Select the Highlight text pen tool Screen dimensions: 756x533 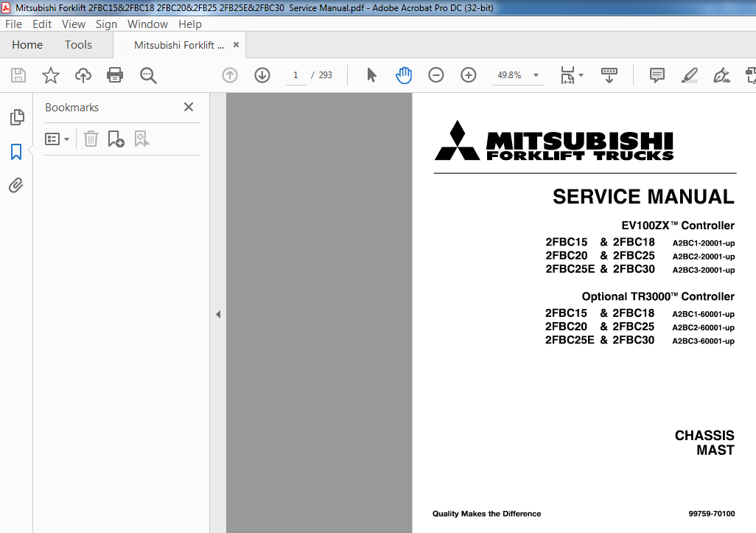[690, 75]
